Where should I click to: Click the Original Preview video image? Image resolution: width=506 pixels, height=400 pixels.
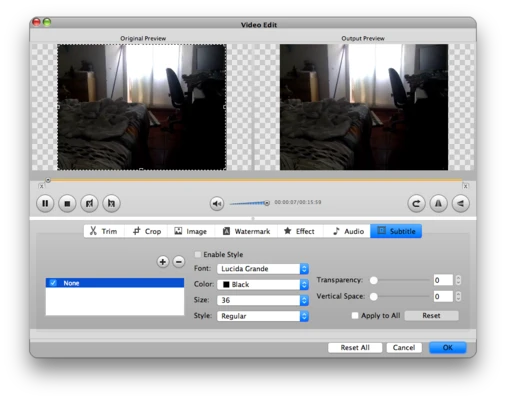click(x=142, y=107)
